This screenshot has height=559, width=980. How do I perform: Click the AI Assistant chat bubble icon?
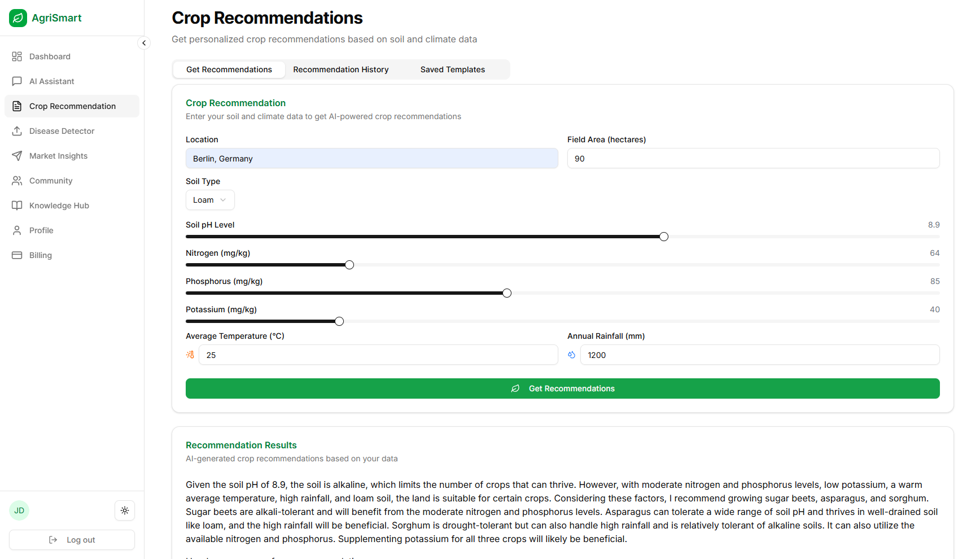17,81
